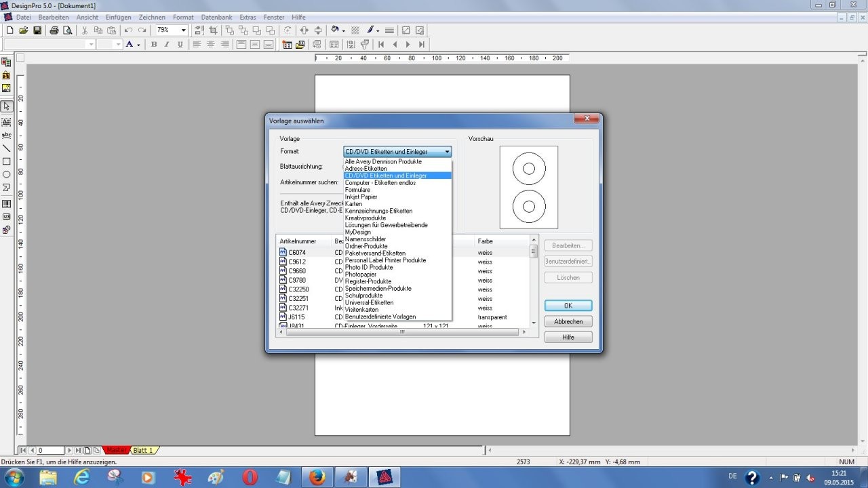Viewport: 868px width, 488px height.
Task: Click the Hilfe button in dialog
Action: click(568, 337)
